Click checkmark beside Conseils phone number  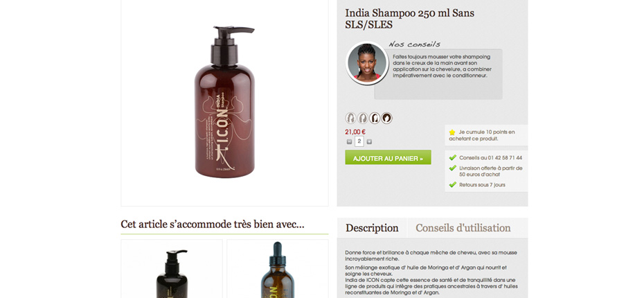coord(453,157)
